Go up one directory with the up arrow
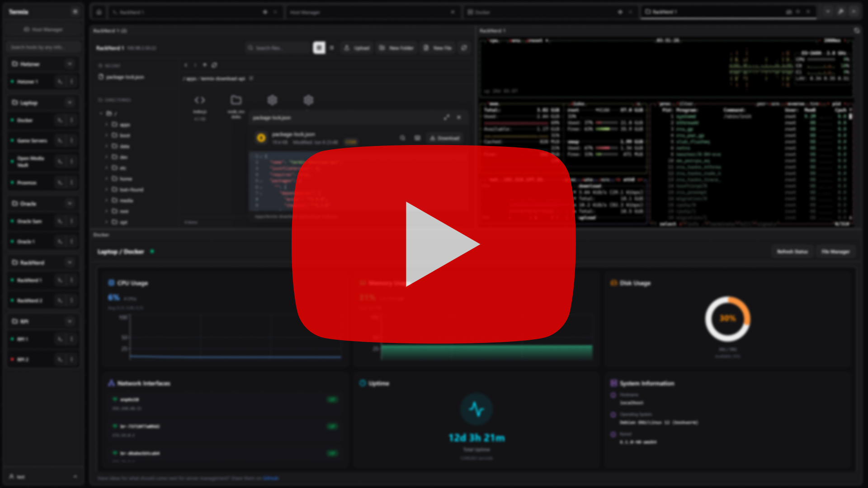The width and height of the screenshot is (868, 488). (205, 65)
